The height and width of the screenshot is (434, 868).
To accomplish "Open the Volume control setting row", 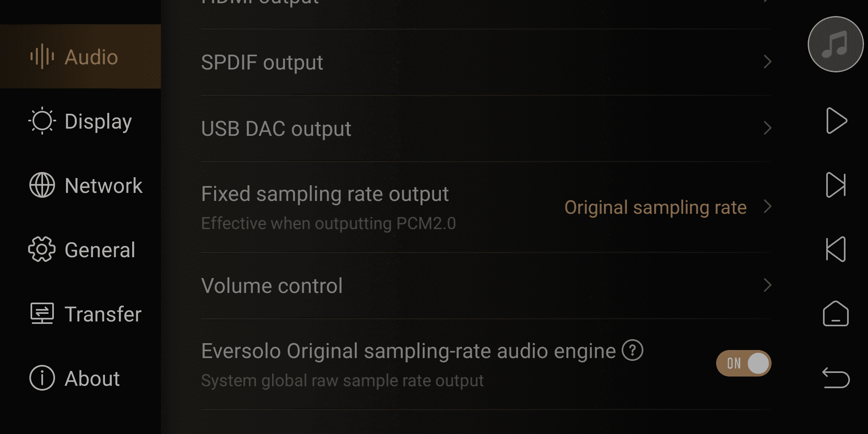I will 486,286.
